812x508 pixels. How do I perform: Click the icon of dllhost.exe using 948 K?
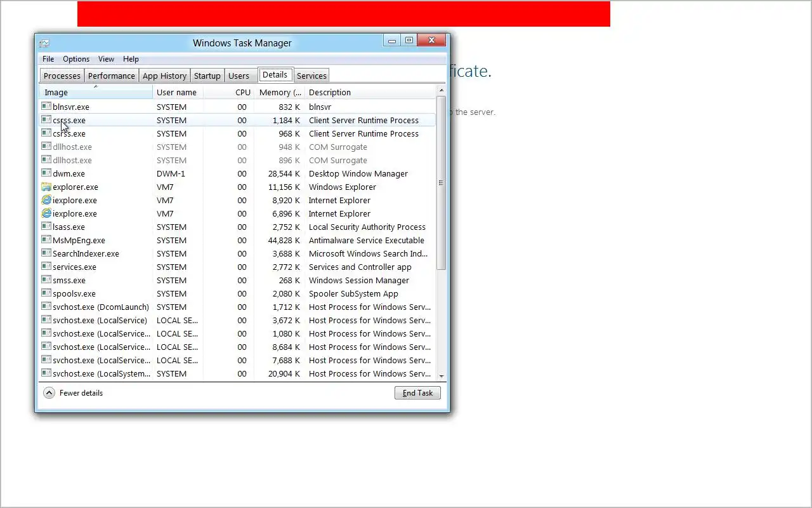46,147
